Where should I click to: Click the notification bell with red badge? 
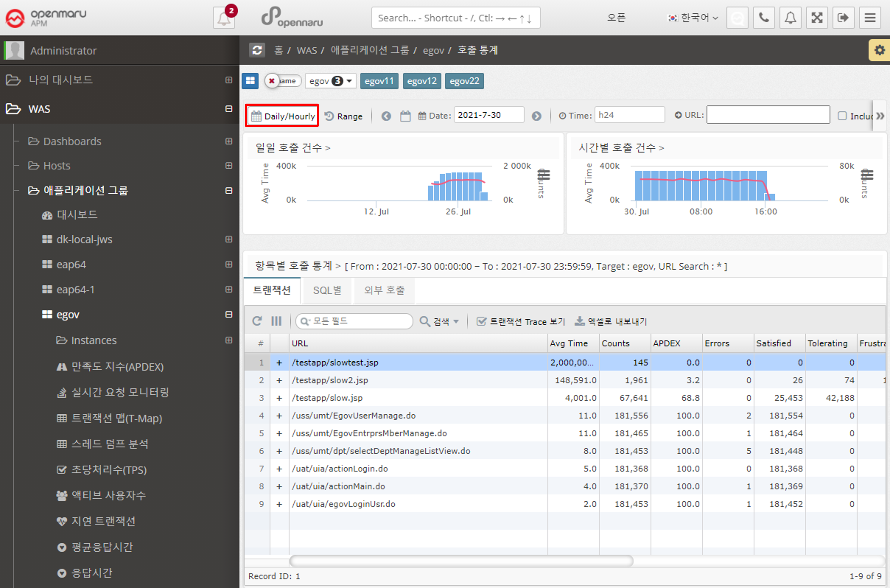[x=224, y=18]
